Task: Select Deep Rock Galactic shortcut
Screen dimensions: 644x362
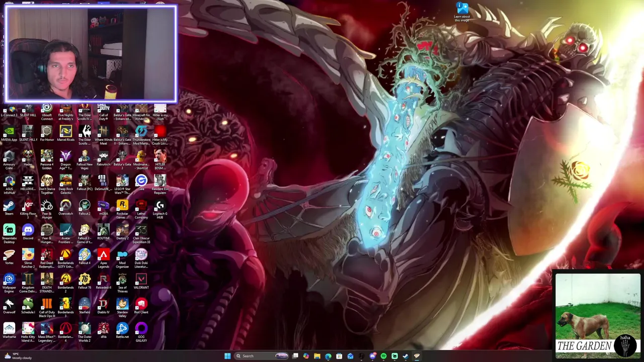Action: point(65,185)
